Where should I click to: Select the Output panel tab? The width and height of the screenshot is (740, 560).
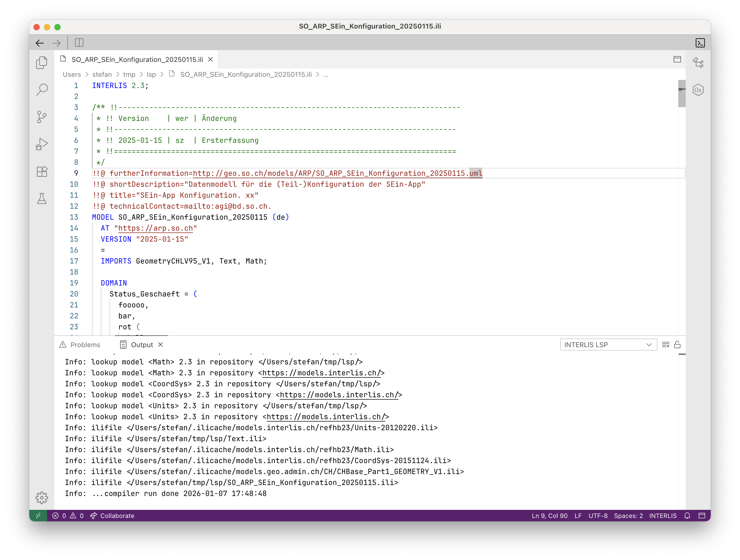(x=142, y=345)
